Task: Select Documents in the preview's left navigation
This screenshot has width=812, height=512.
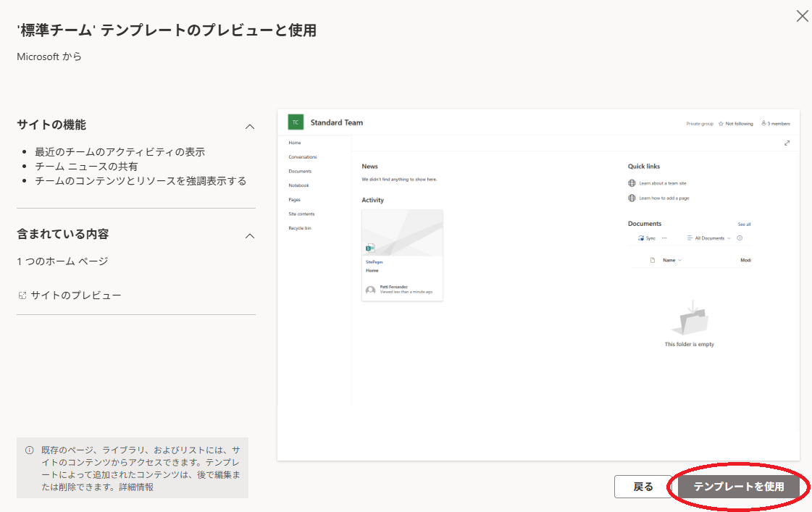Action: (301, 172)
